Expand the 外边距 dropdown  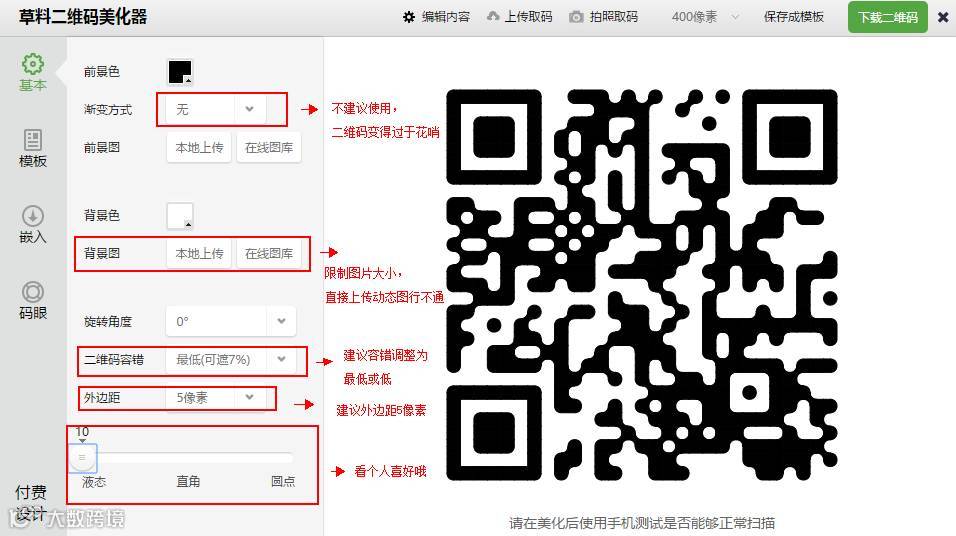point(216,398)
